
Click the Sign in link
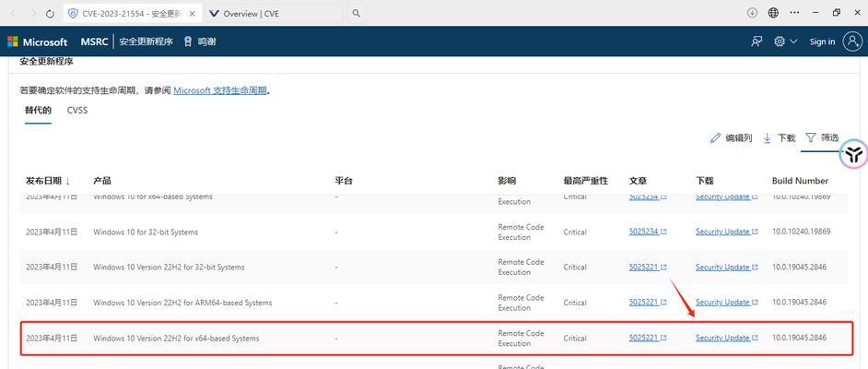pyautogui.click(x=822, y=42)
